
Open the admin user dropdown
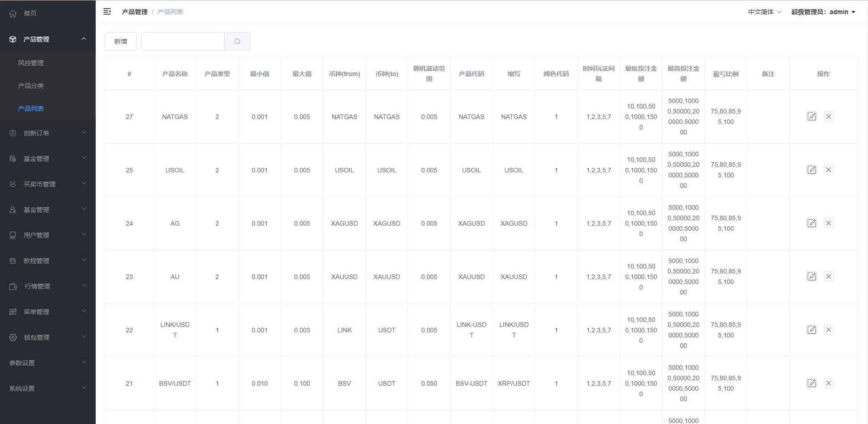point(823,12)
